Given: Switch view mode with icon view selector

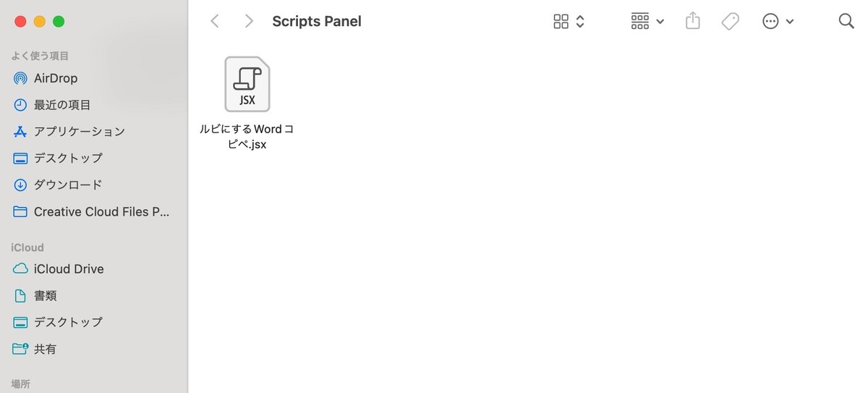Looking at the screenshot, I should pos(569,21).
